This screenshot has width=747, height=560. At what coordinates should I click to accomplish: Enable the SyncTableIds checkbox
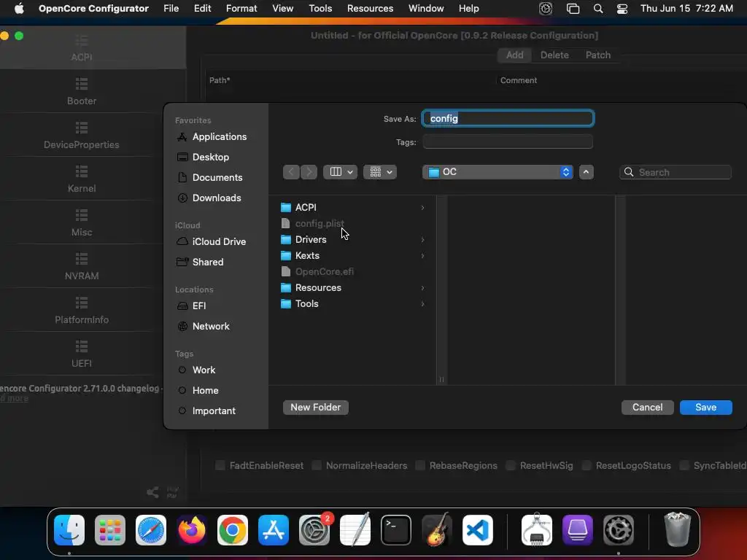pyautogui.click(x=684, y=465)
